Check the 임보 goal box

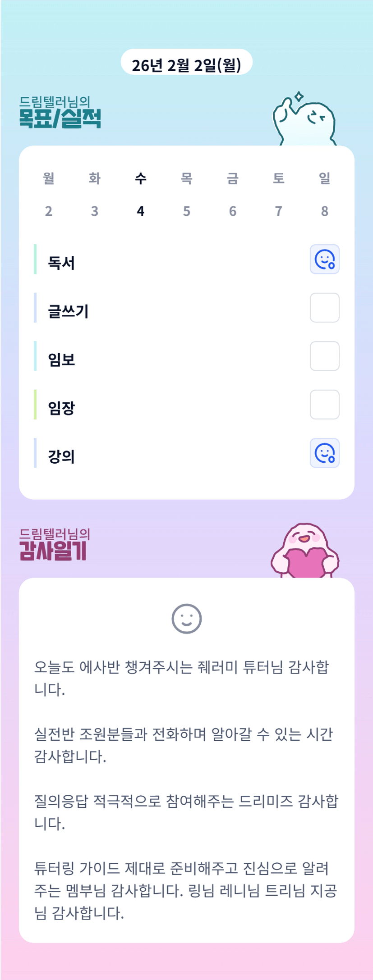[324, 356]
